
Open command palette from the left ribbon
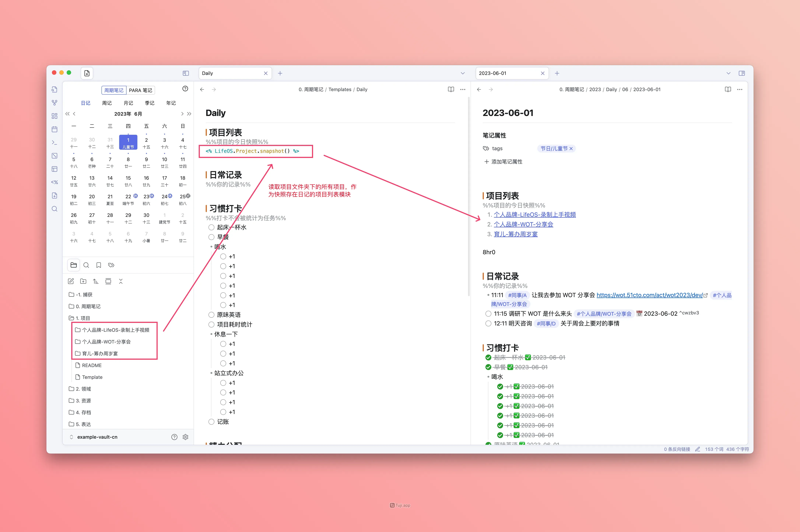(54, 142)
